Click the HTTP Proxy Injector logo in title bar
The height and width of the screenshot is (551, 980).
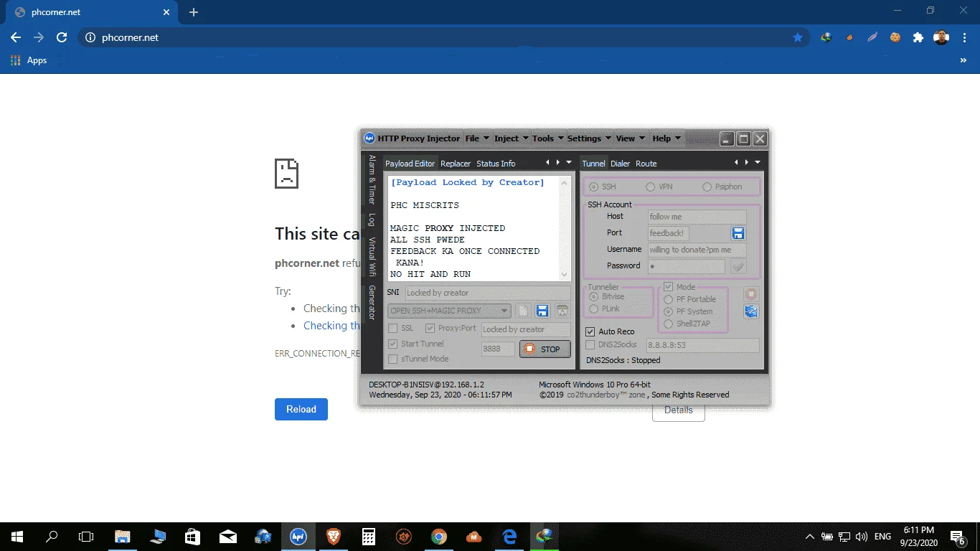(369, 138)
